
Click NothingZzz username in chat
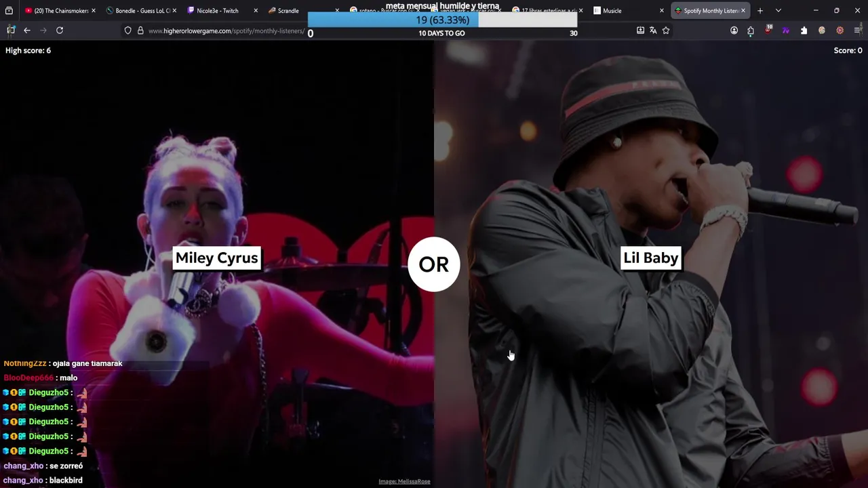coord(25,363)
